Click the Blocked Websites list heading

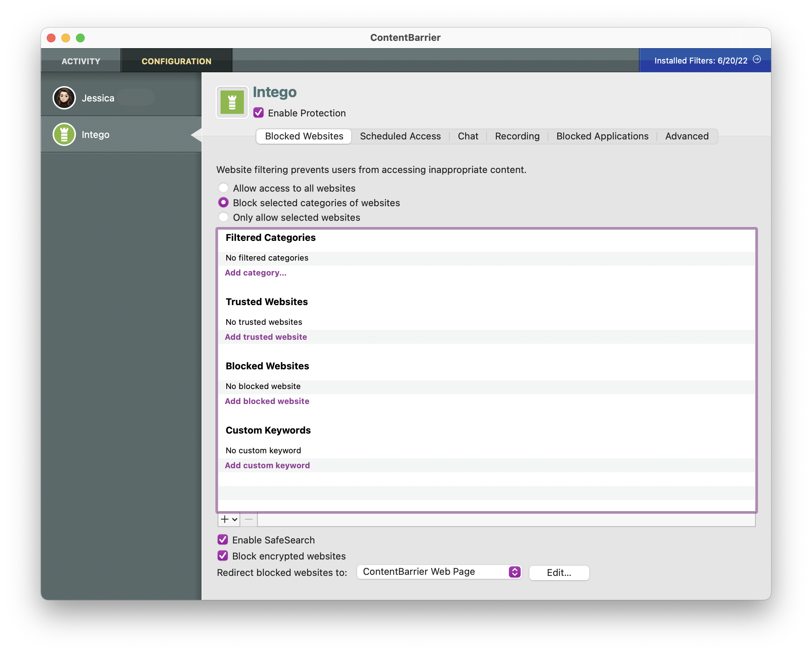267,366
